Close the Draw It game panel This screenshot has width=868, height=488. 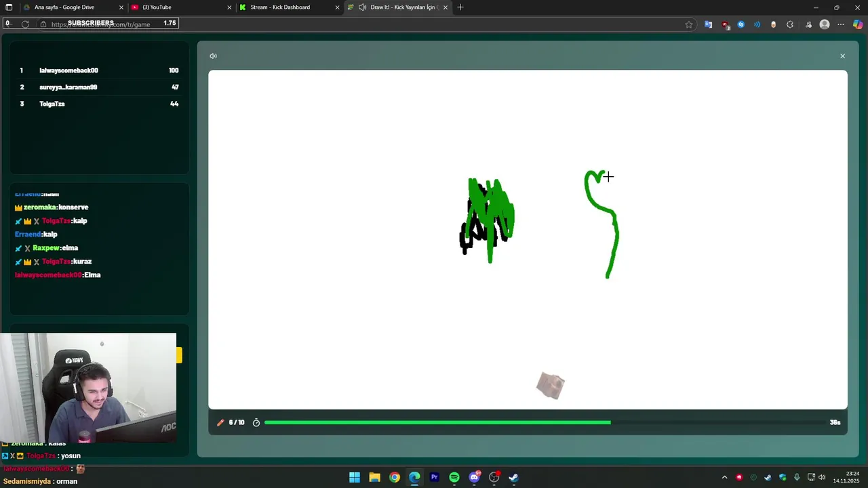[842, 56]
